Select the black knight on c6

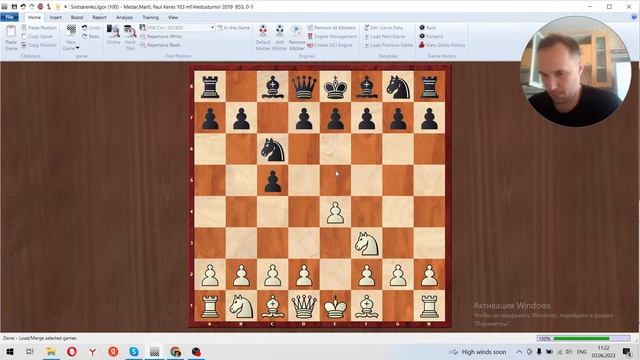tap(272, 149)
